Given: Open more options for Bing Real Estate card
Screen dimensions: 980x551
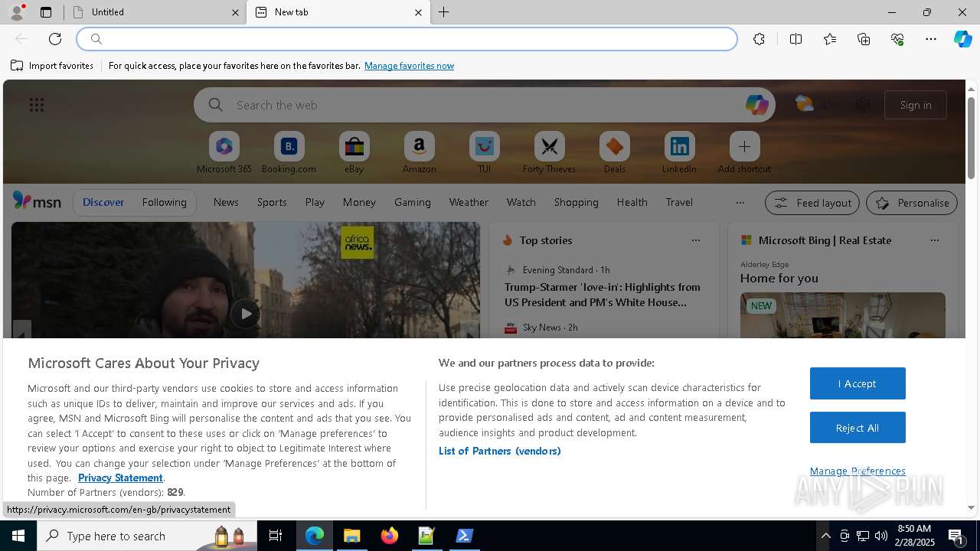Looking at the screenshot, I should [934, 240].
